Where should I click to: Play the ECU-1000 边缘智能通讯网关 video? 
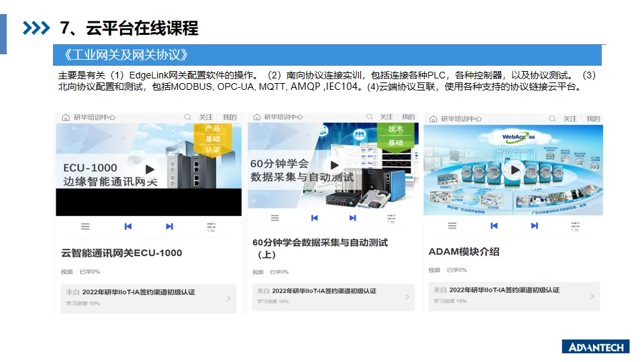click(x=149, y=169)
